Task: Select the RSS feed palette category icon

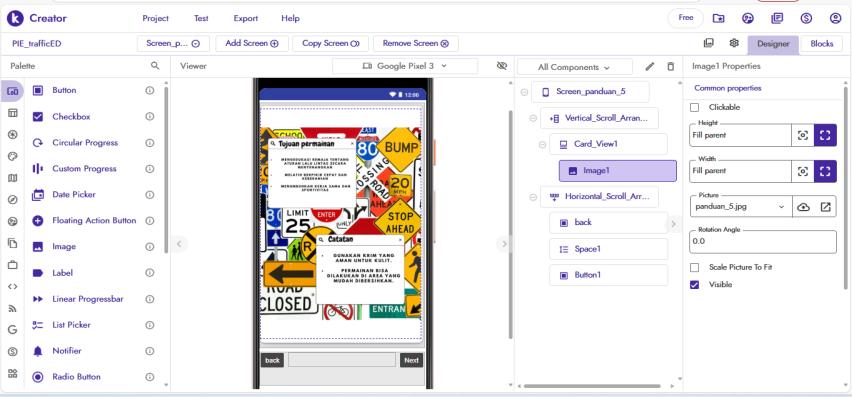Action: tap(12, 308)
